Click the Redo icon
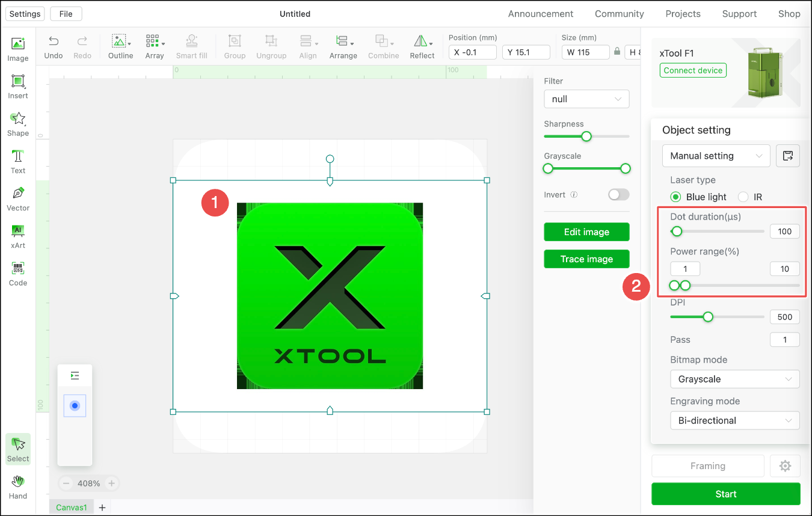 (x=82, y=41)
